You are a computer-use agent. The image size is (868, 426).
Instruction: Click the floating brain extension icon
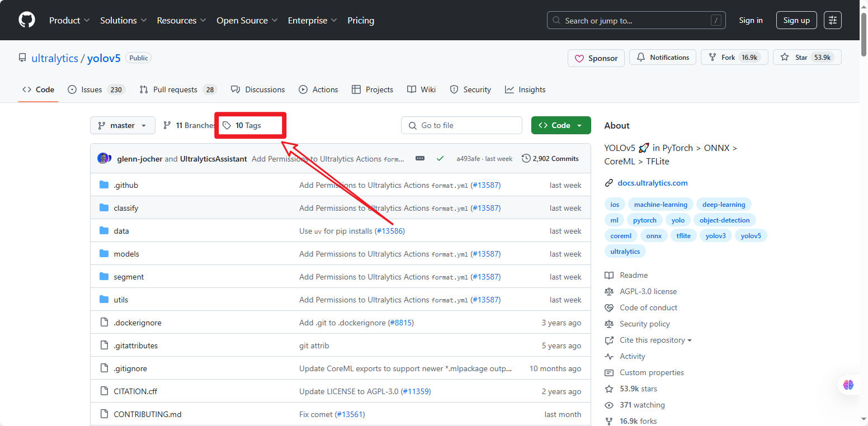coord(848,385)
